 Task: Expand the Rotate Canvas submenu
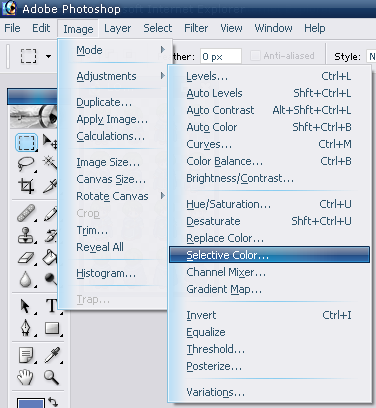tap(115, 196)
